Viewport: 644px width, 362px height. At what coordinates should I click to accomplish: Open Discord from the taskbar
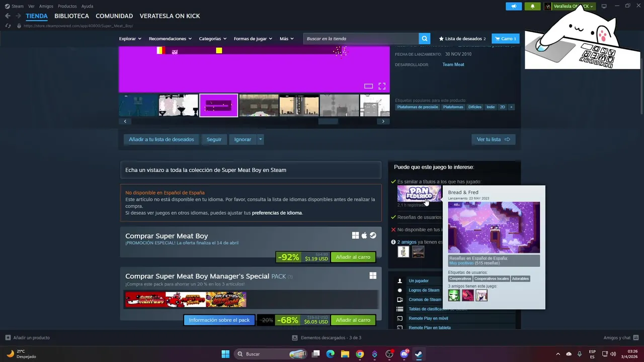click(x=404, y=354)
